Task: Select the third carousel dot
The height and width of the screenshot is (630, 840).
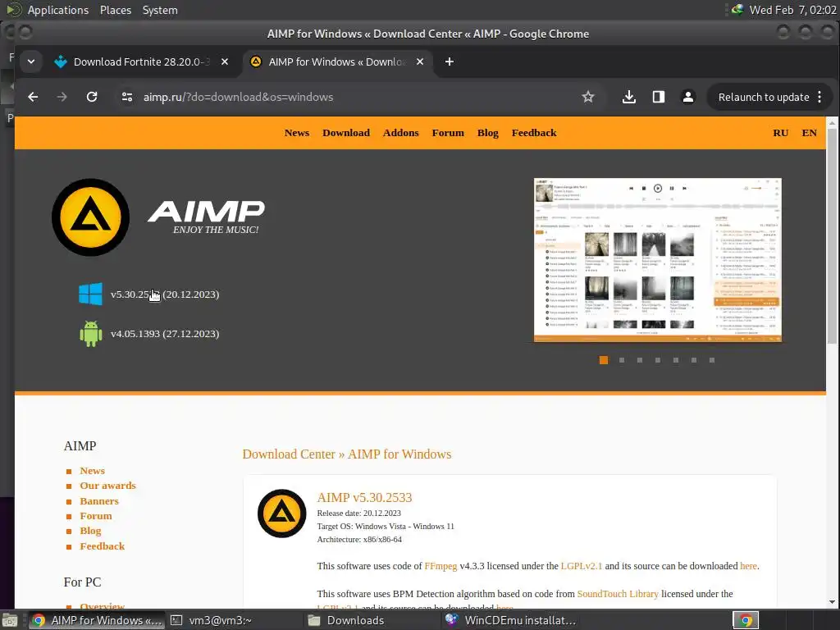Action: click(640, 360)
